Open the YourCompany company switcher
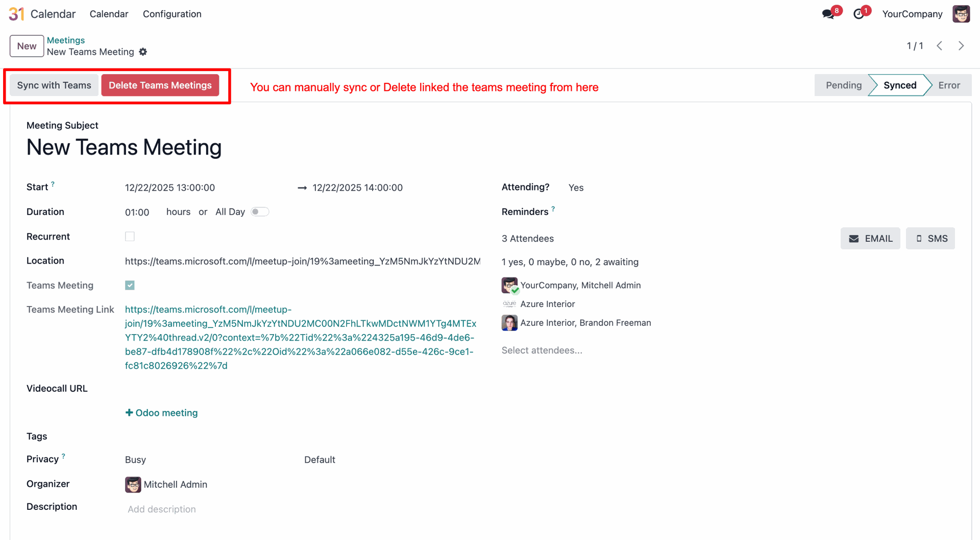 (912, 14)
